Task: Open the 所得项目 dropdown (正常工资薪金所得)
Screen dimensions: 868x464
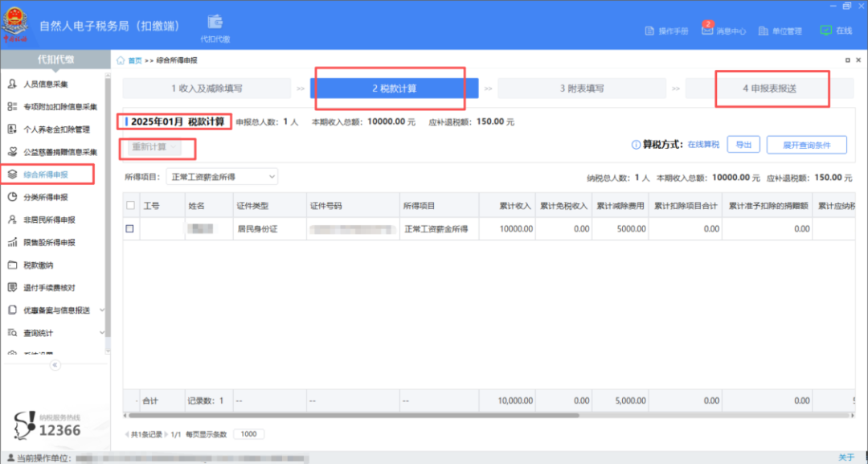Action: coord(221,176)
